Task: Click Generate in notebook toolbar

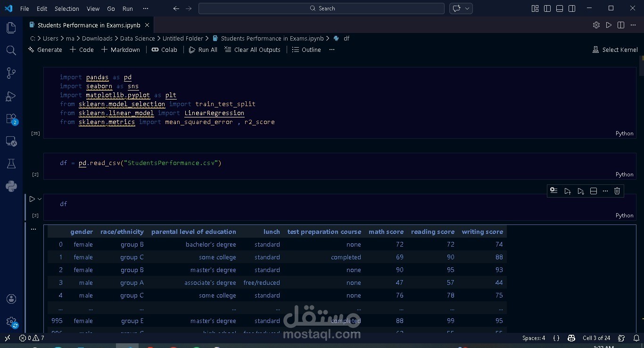Action: 45,50
